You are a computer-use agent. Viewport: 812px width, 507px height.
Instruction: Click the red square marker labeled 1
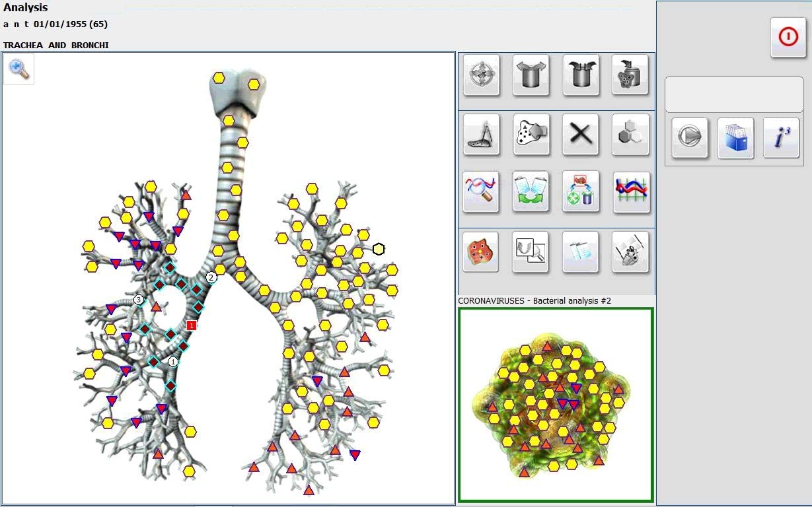click(192, 325)
